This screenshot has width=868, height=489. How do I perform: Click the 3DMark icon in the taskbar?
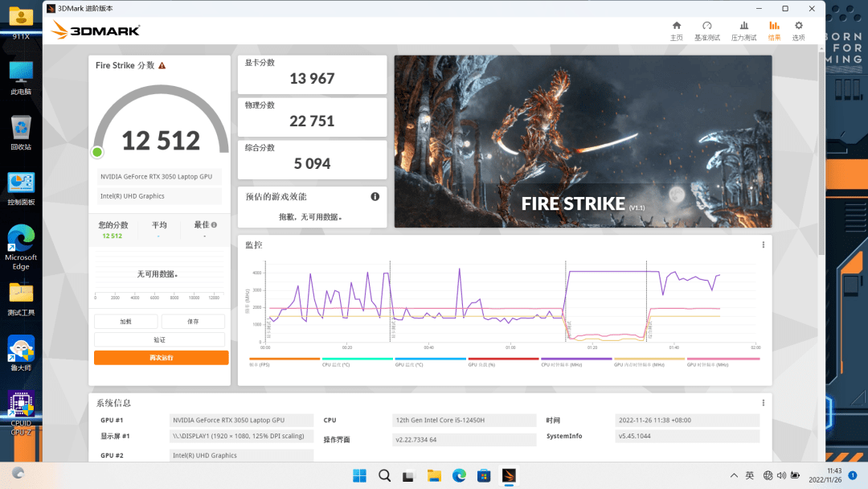(508, 475)
